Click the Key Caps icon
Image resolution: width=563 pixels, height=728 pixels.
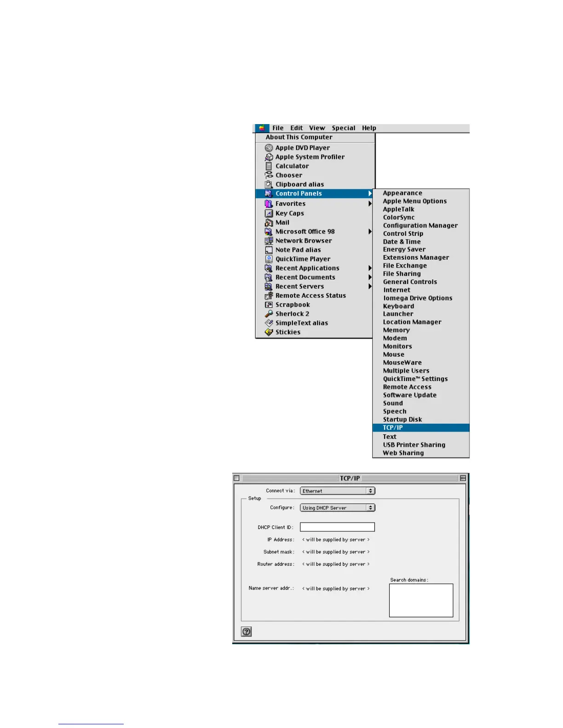click(269, 213)
